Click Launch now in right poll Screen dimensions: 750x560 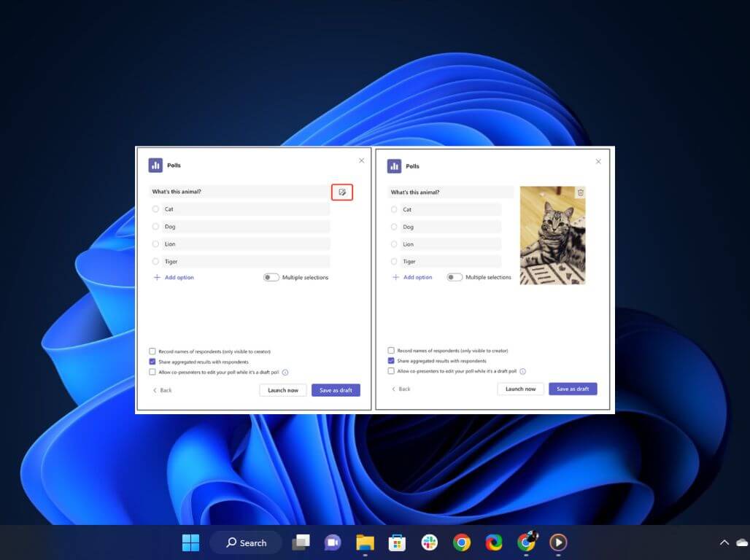pyautogui.click(x=521, y=389)
